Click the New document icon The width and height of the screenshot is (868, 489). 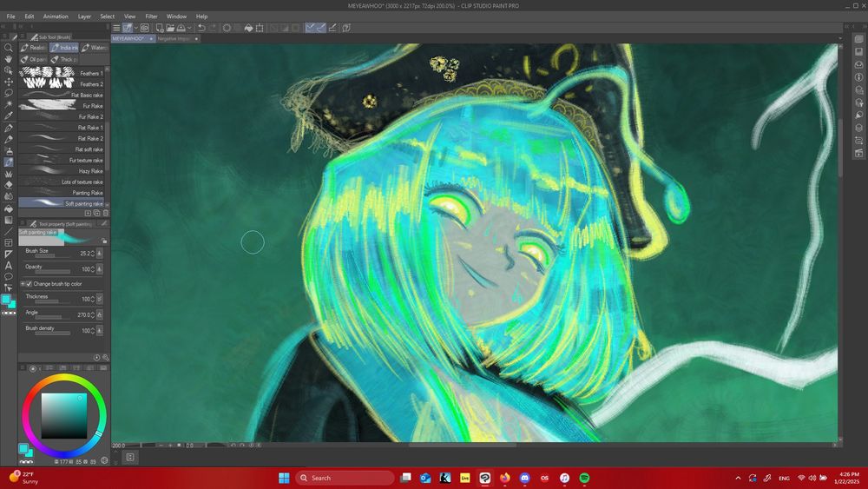[160, 28]
